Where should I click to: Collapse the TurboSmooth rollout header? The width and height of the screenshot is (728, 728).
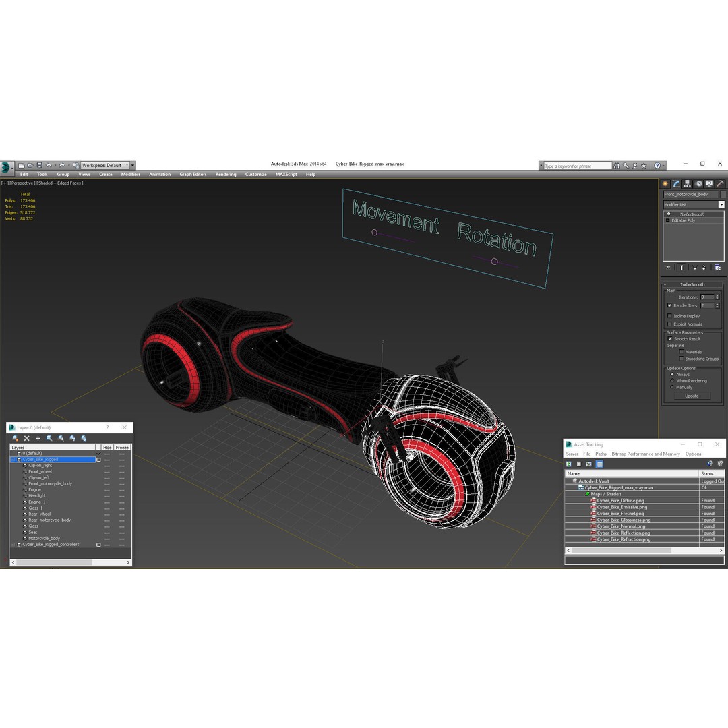pos(692,284)
